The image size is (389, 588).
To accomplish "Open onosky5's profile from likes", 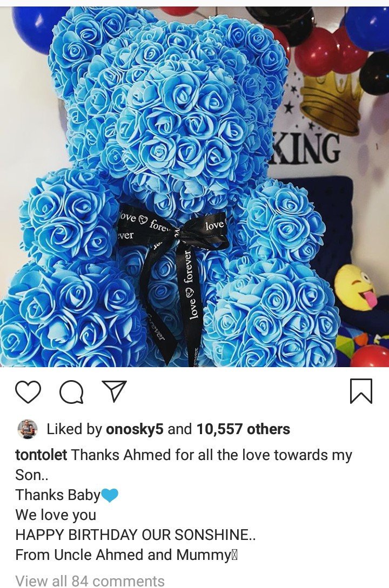I will pyautogui.click(x=135, y=429).
